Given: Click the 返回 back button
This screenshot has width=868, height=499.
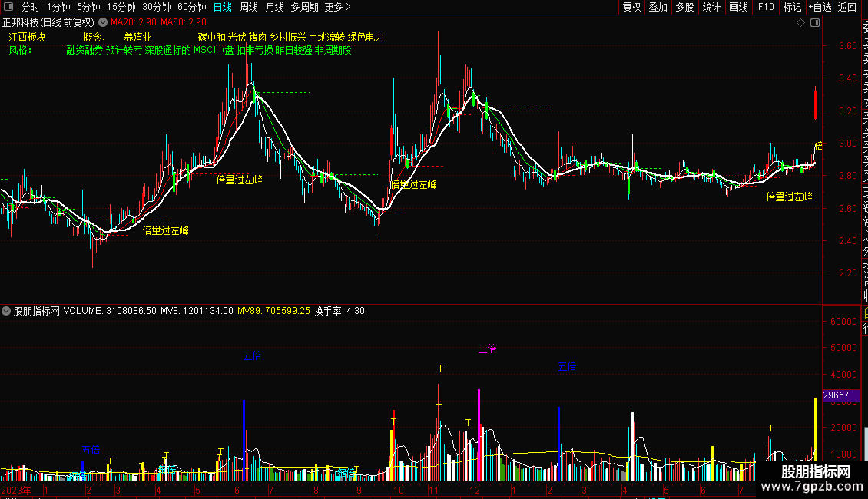Looking at the screenshot, I should tap(847, 7).
